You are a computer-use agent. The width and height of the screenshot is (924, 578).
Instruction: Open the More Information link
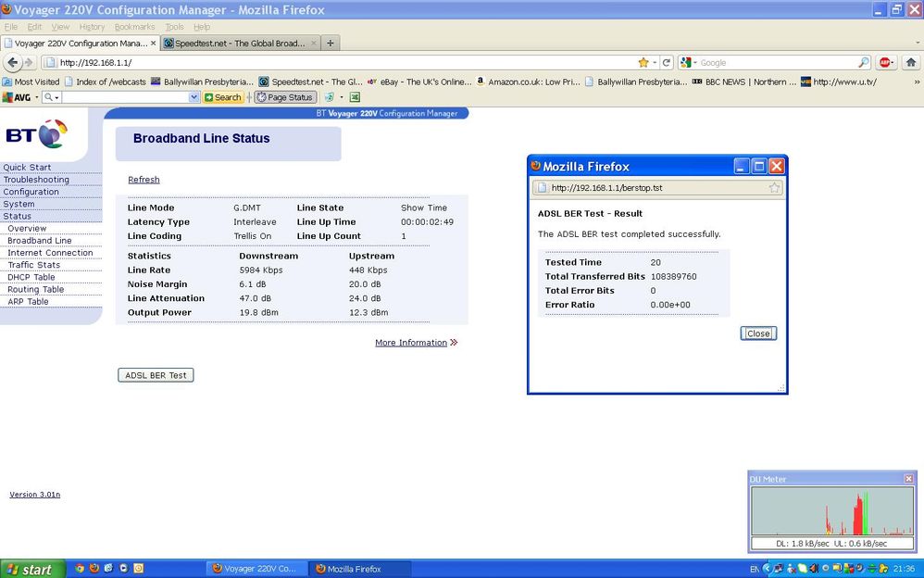[411, 343]
